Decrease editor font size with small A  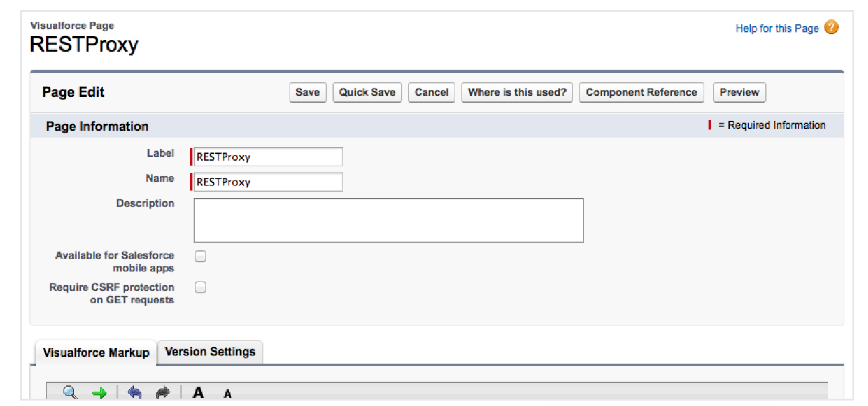(x=228, y=394)
